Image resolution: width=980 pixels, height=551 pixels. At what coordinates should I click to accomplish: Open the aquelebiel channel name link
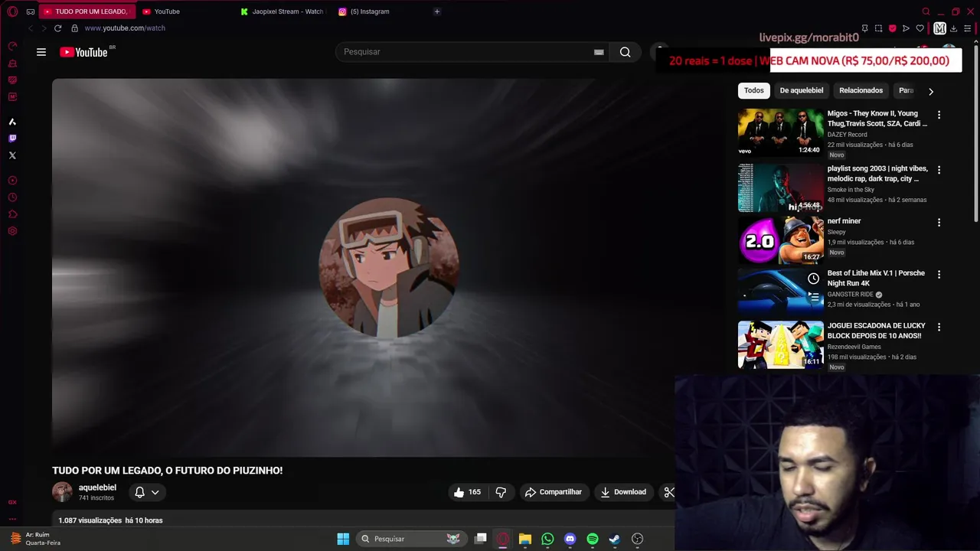coord(97,487)
